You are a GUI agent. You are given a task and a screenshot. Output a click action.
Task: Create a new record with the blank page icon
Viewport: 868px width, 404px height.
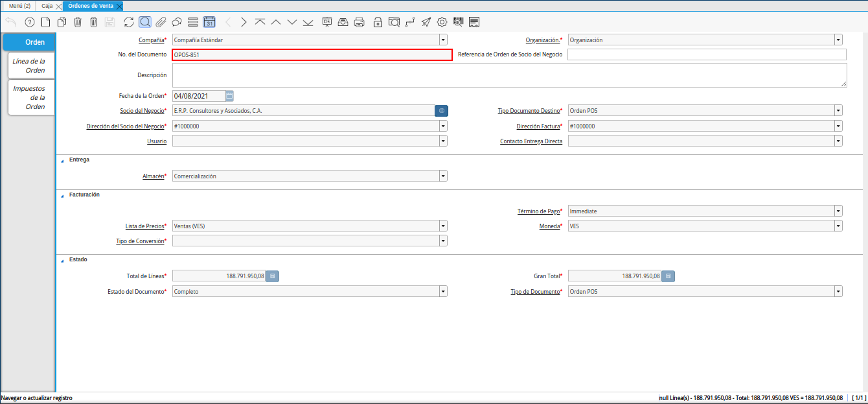tap(45, 22)
